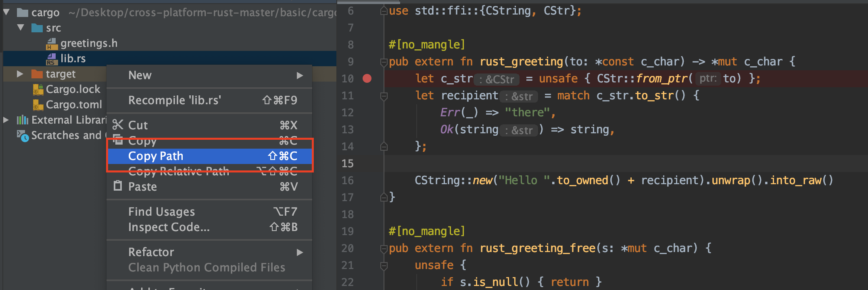Fold rust_greeting function at line 9
The width and height of the screenshot is (868, 290).
click(x=384, y=62)
